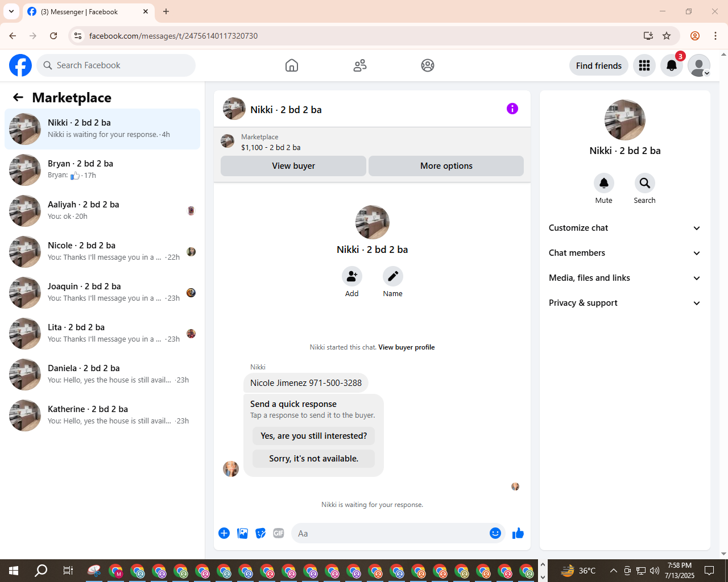
Task: Open the Friends icon in top navigation
Action: point(360,65)
